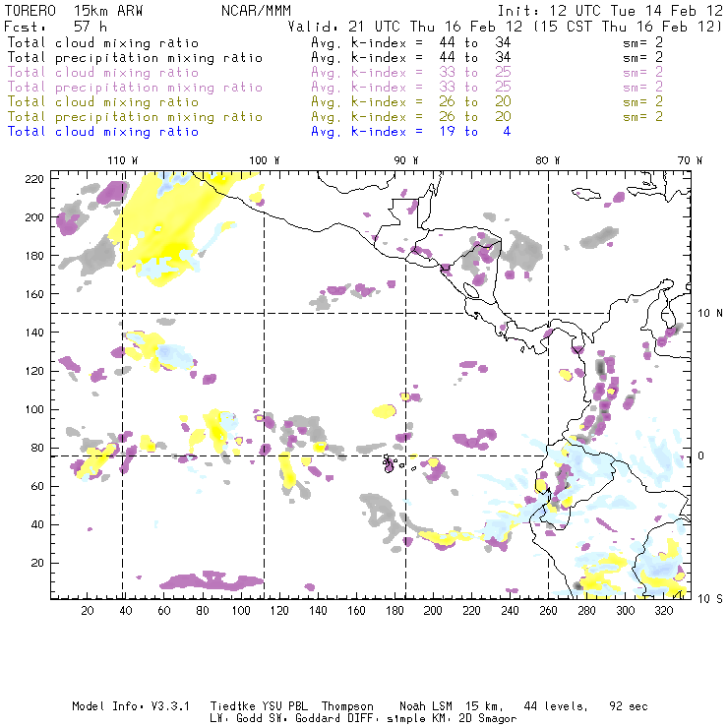This screenshot has width=728, height=728.
Task: Click the '80 W' longitude label
Action: click(x=548, y=160)
